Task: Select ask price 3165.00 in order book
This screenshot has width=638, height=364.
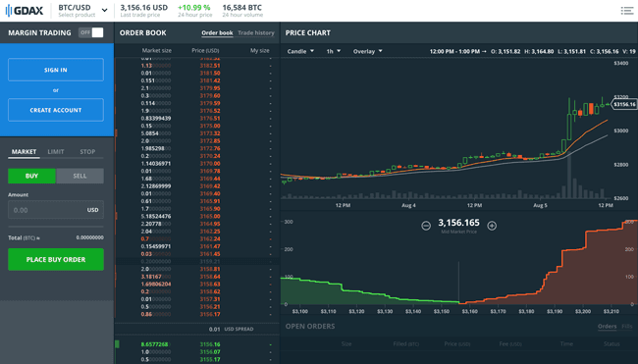Action: click(x=210, y=217)
